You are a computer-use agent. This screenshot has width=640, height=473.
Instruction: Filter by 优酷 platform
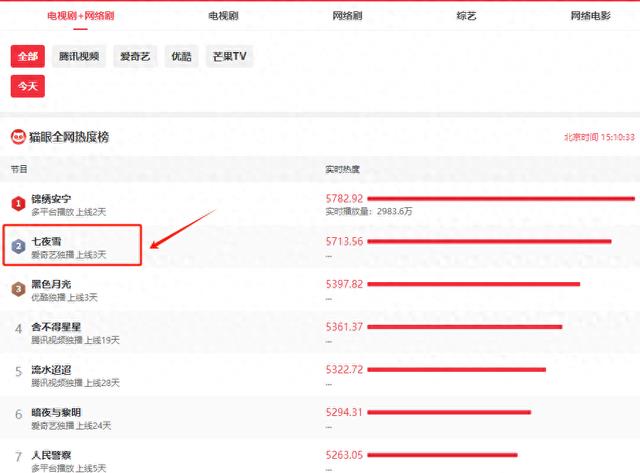[x=181, y=56]
